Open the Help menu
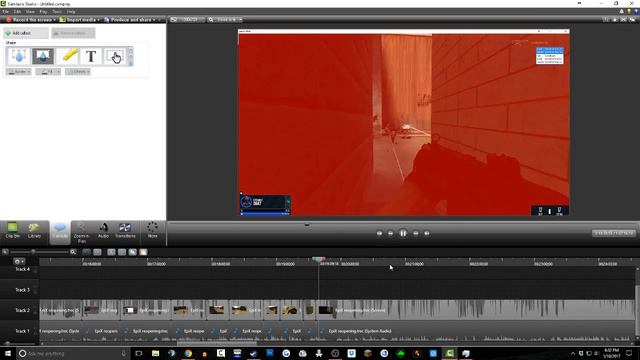 [x=71, y=12]
